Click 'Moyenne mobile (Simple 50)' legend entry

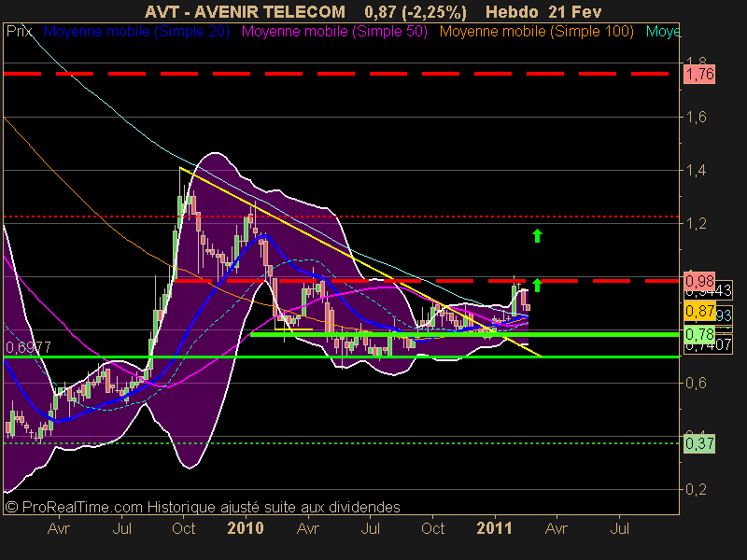[x=334, y=32]
